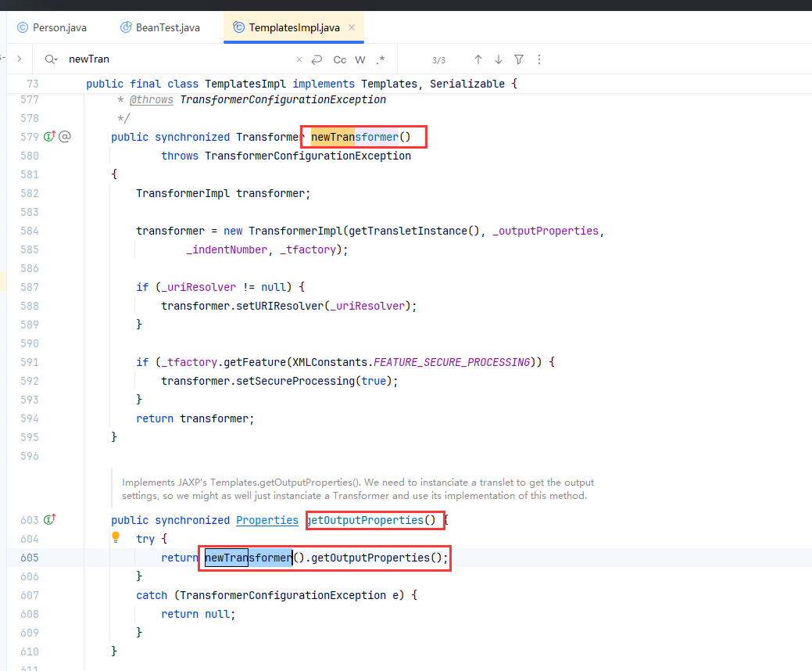Jump to next search occurrence
Screen dimensions: 812x671
coord(499,59)
